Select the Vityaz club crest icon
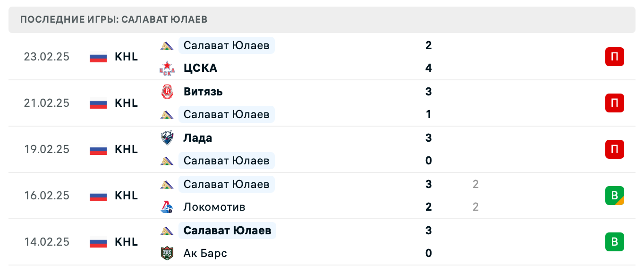This screenshot has width=644, height=274. 167,92
